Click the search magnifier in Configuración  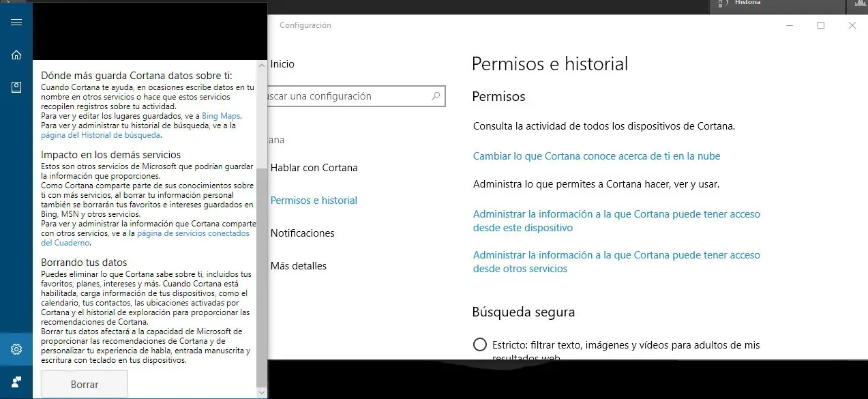[x=436, y=96]
